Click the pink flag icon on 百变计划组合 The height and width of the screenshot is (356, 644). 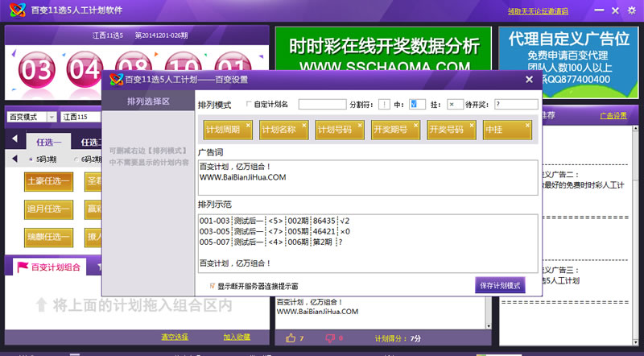pos(23,267)
